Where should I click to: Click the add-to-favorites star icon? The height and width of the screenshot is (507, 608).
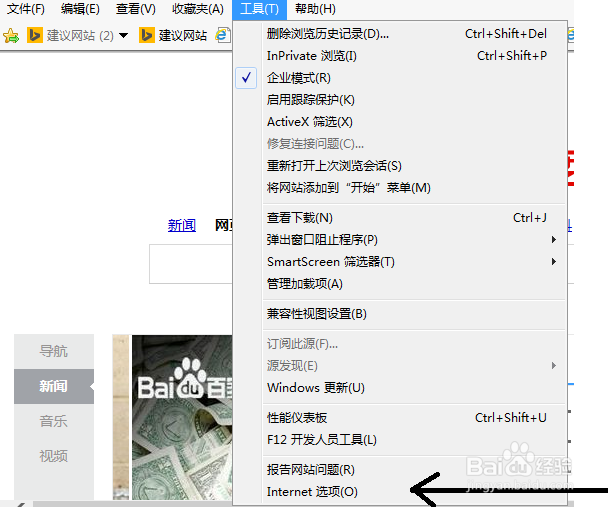coord(11,36)
